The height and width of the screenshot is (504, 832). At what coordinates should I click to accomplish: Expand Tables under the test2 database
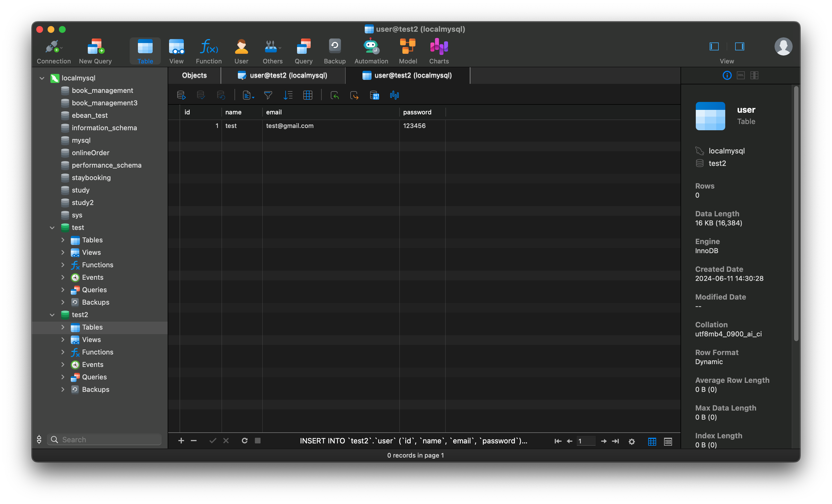[x=63, y=327]
